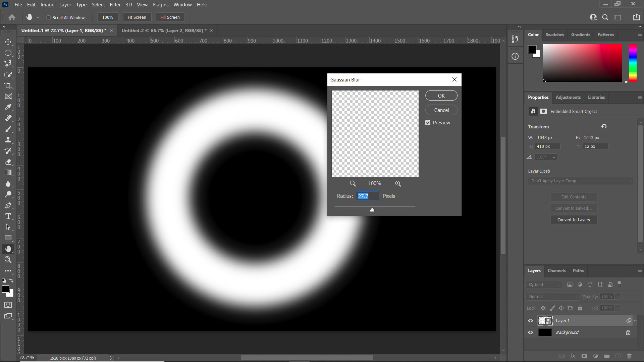Select the Brush tool

[x=8, y=129]
